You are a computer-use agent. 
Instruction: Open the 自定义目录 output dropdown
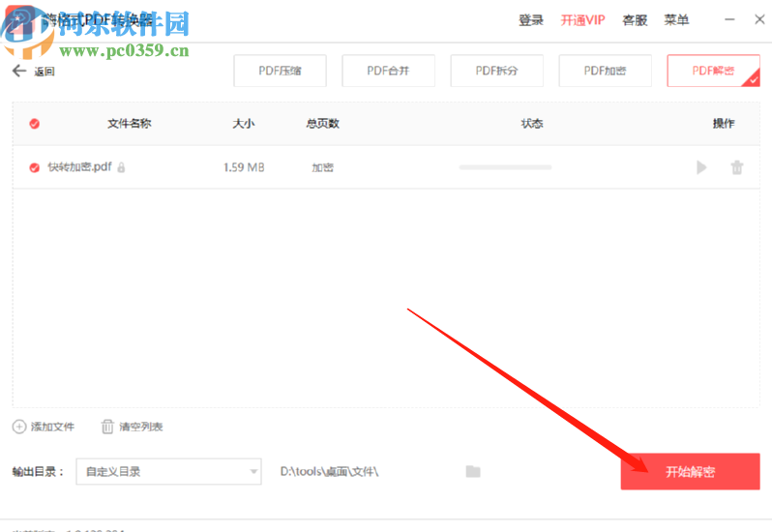168,471
